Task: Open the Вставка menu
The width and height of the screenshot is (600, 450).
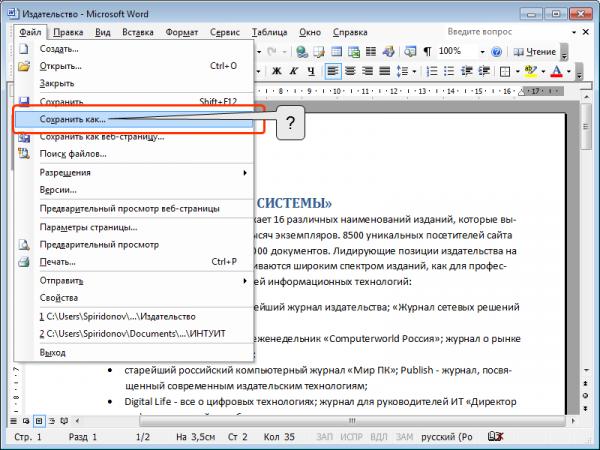Action: [x=138, y=33]
